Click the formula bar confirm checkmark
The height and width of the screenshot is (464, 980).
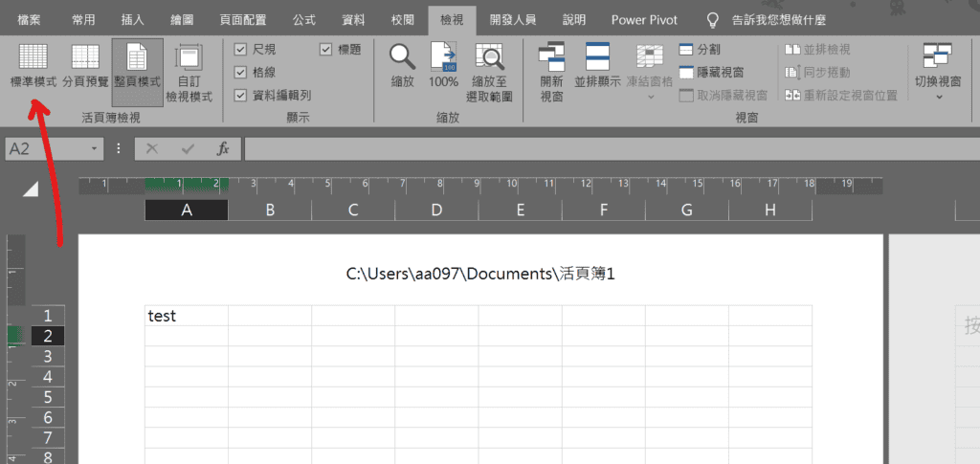188,148
